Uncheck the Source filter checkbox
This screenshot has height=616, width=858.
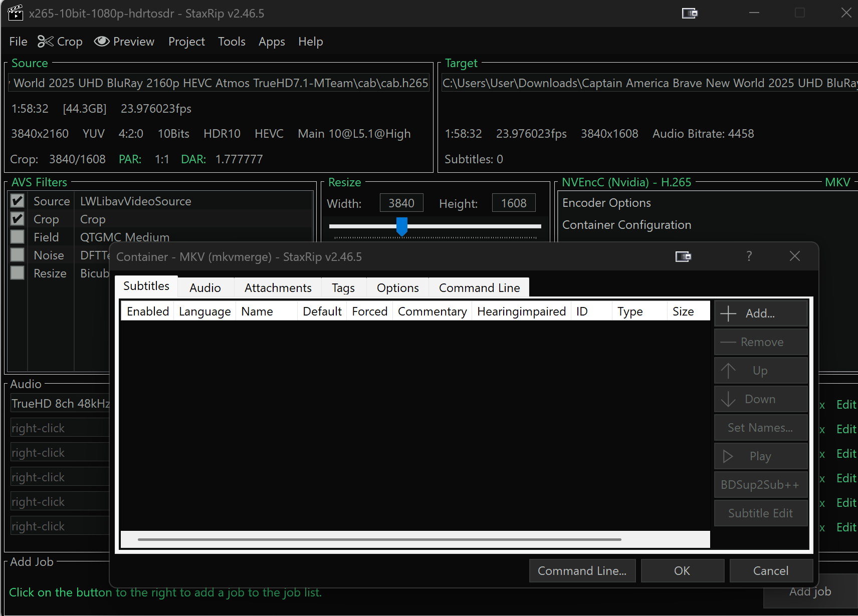click(18, 201)
